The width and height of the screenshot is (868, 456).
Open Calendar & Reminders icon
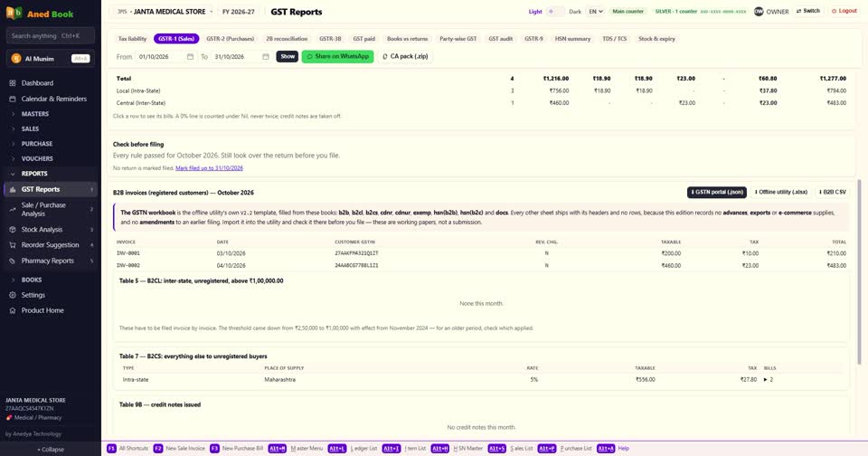(x=12, y=99)
